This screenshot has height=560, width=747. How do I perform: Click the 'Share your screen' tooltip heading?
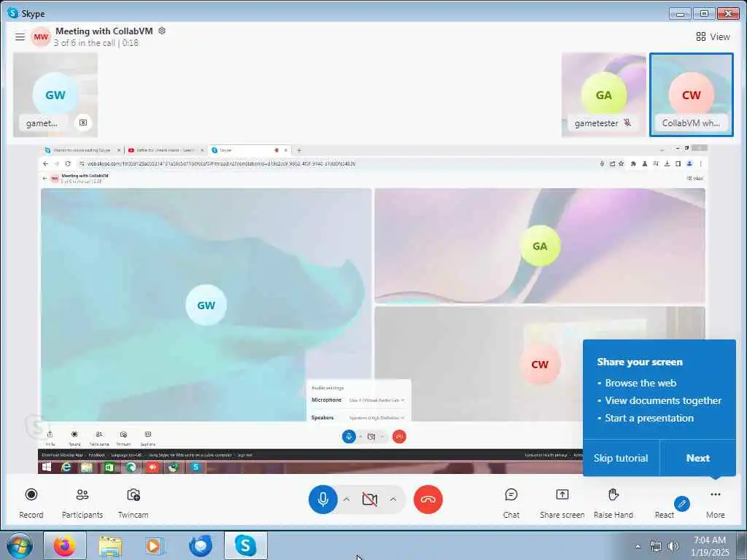[639, 362]
